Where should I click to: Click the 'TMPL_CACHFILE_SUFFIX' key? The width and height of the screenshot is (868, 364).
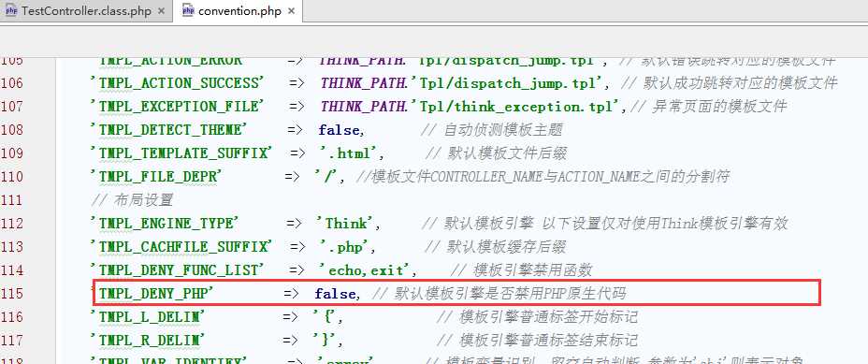(182, 246)
